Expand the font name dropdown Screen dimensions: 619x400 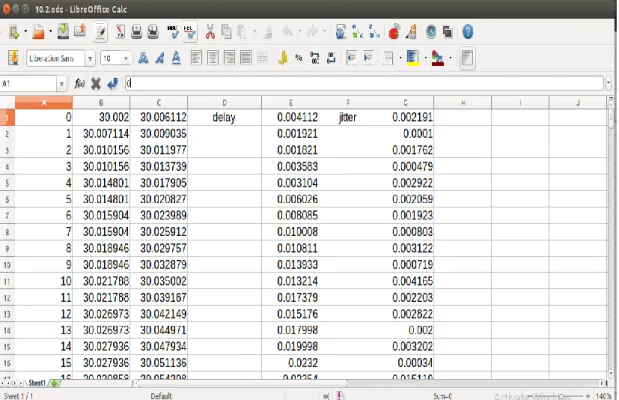[90, 58]
